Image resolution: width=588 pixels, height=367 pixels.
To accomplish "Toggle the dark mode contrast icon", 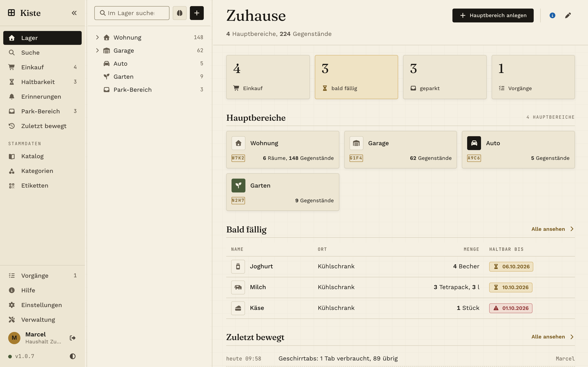I will (73, 356).
